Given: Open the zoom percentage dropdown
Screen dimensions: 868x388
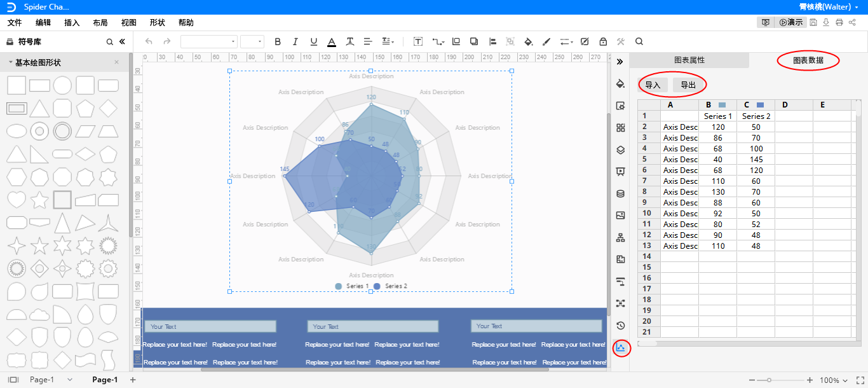Looking at the screenshot, I should (x=833, y=380).
